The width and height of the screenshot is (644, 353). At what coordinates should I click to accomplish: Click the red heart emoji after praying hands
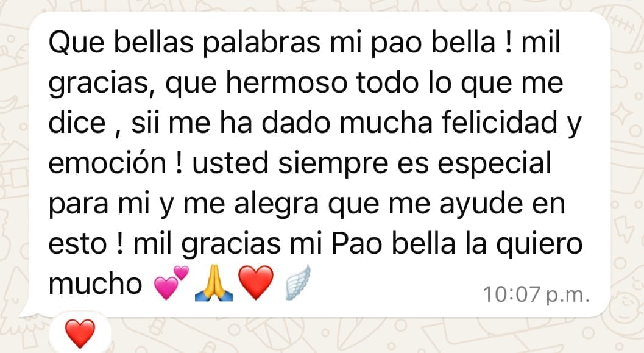[256, 282]
